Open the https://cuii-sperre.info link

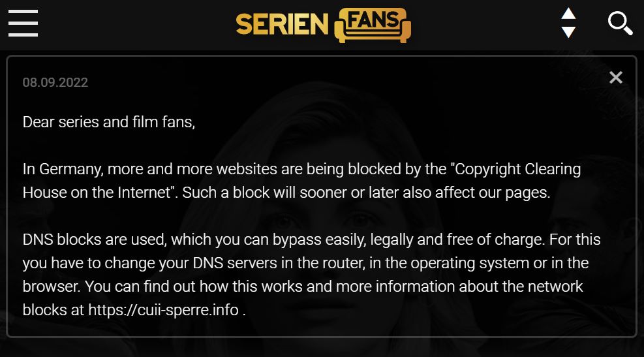pyautogui.click(x=163, y=309)
